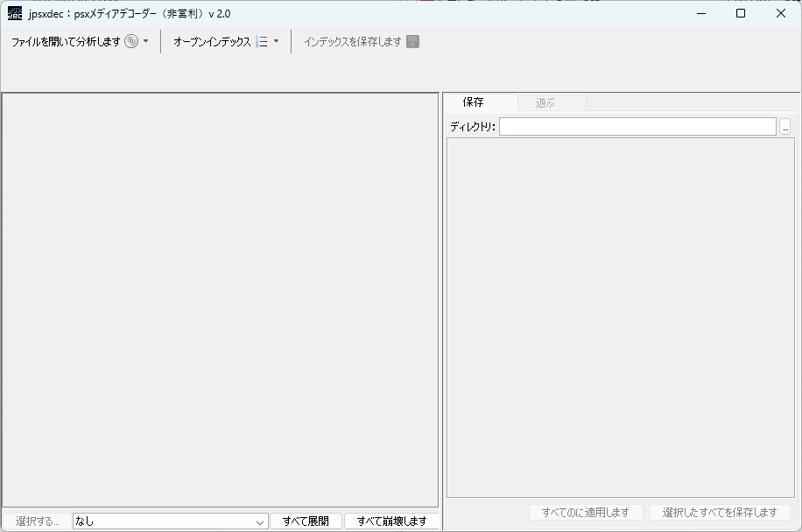
Task: Click the jpsxdec app icon in title bar
Action: click(15, 13)
